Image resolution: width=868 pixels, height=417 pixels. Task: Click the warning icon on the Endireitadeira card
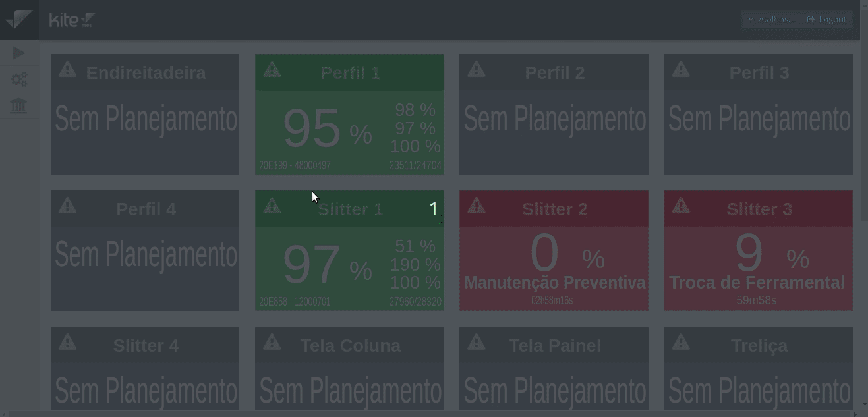67,69
